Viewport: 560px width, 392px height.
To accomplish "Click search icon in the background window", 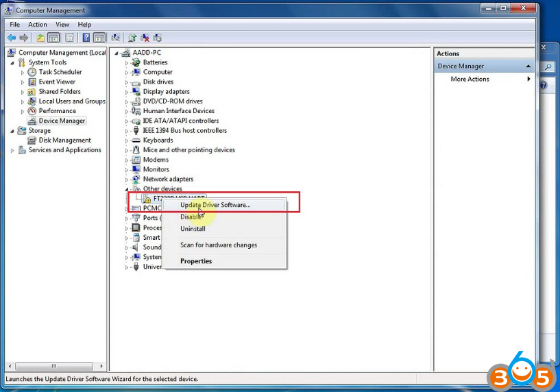I will point(548,66).
